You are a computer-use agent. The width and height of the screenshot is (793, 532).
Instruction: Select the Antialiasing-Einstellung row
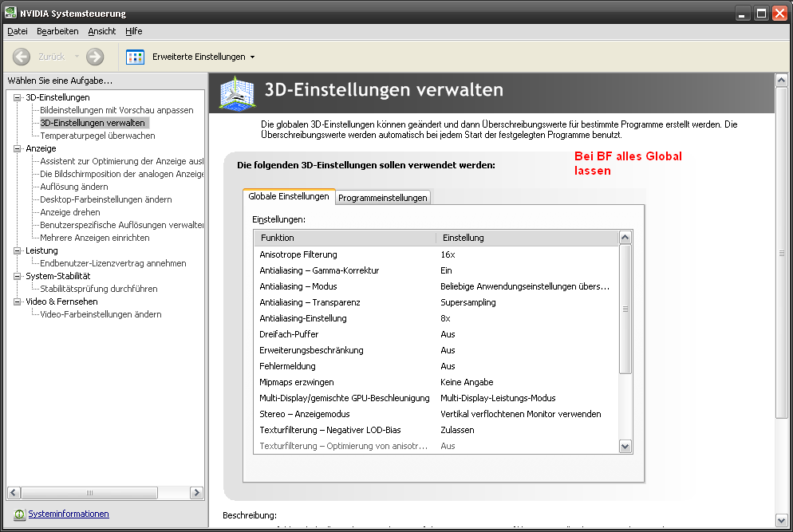pyautogui.click(x=436, y=318)
